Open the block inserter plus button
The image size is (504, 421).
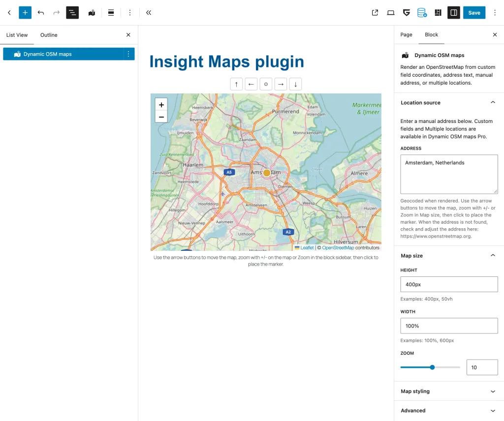25,12
